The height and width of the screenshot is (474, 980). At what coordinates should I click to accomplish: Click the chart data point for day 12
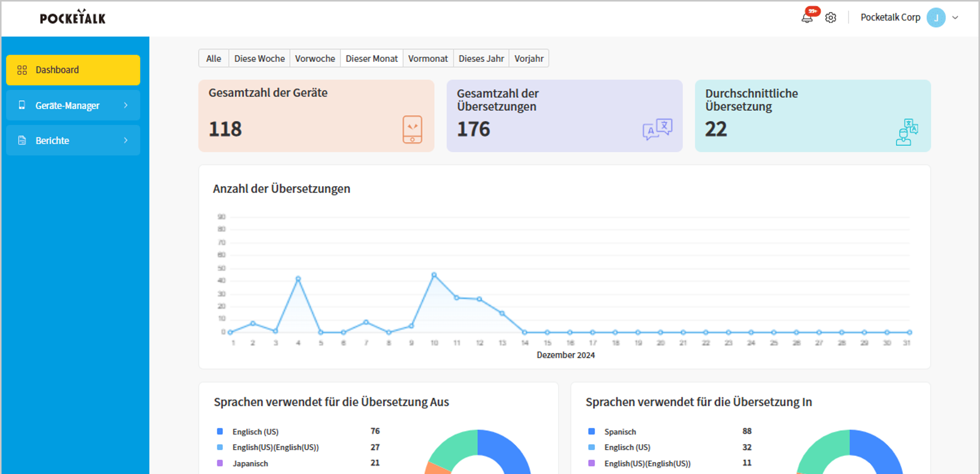(479, 299)
